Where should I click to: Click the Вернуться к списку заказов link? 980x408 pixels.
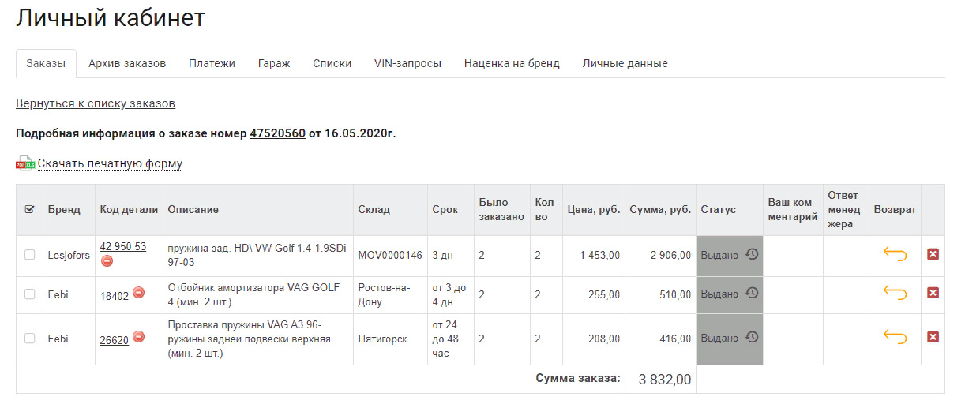click(96, 103)
